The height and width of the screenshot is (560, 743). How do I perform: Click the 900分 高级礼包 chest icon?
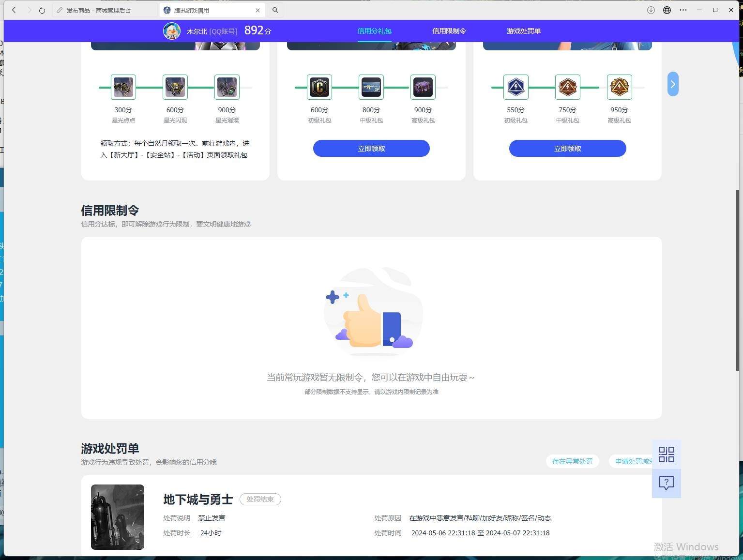pos(423,87)
